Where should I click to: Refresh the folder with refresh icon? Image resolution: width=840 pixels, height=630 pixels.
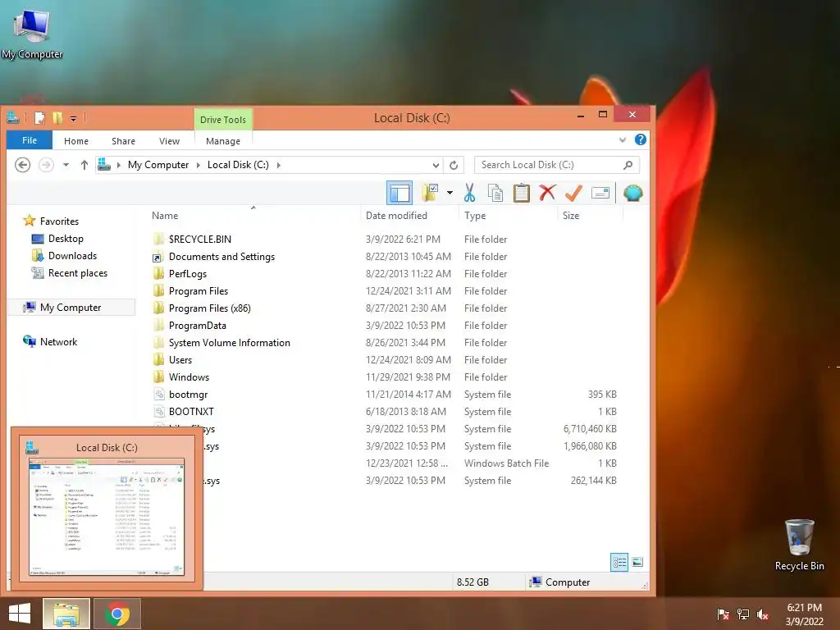[x=453, y=165]
